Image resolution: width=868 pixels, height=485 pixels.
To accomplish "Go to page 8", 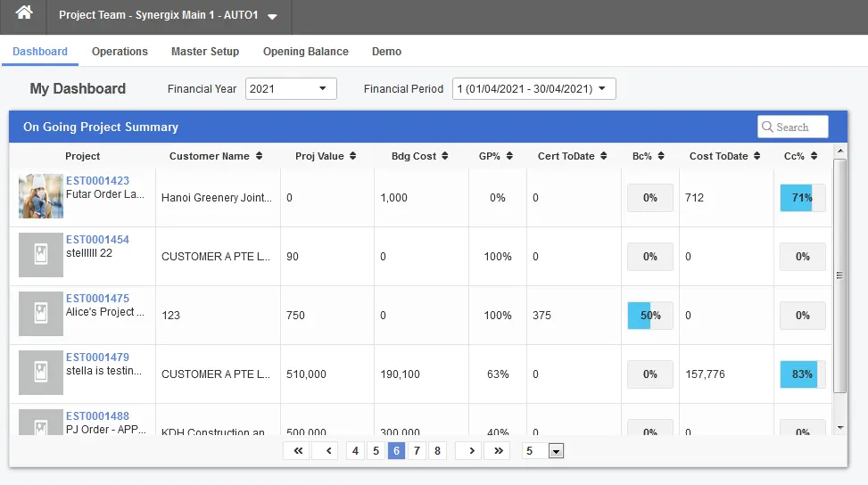I will pos(437,451).
